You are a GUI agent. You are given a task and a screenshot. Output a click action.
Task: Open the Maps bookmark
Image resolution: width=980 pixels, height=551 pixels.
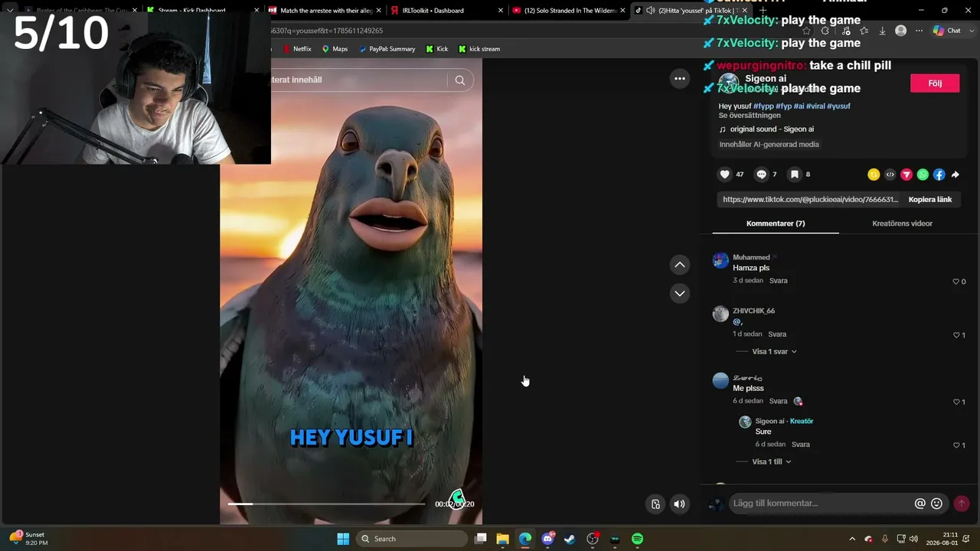tap(335, 49)
